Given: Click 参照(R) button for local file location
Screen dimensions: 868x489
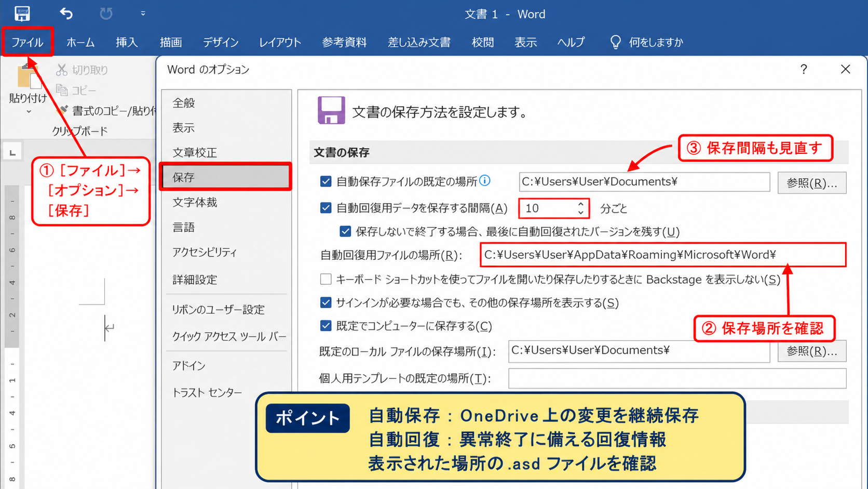Looking at the screenshot, I should tap(812, 351).
